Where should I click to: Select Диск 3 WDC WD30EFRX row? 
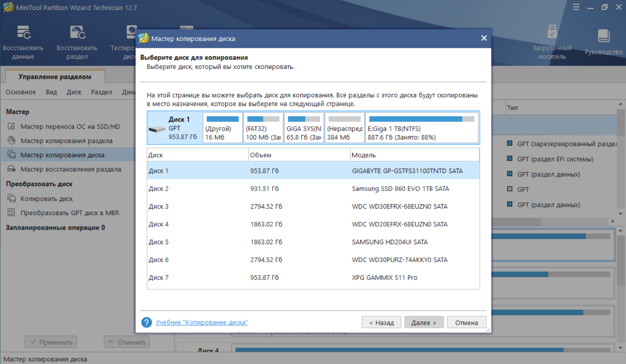click(x=313, y=206)
